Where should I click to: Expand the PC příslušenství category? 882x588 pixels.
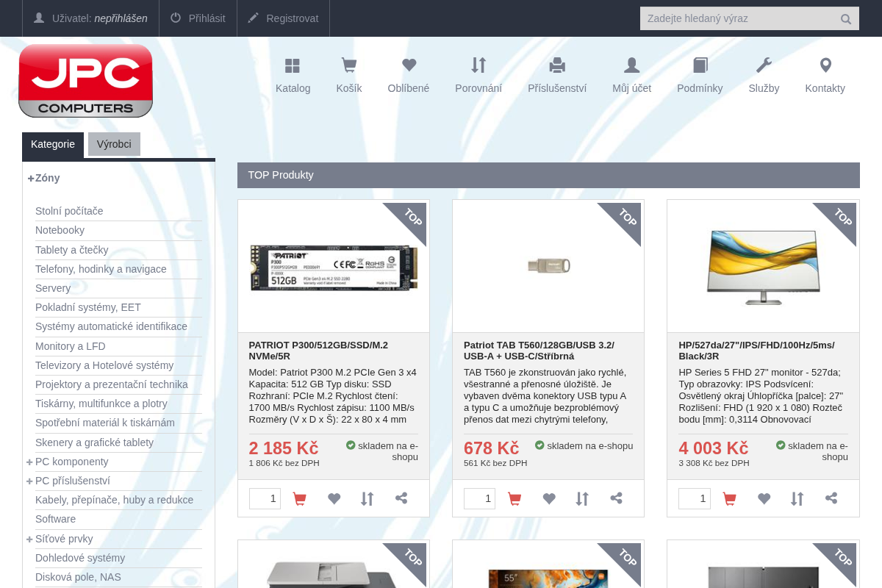(29, 481)
